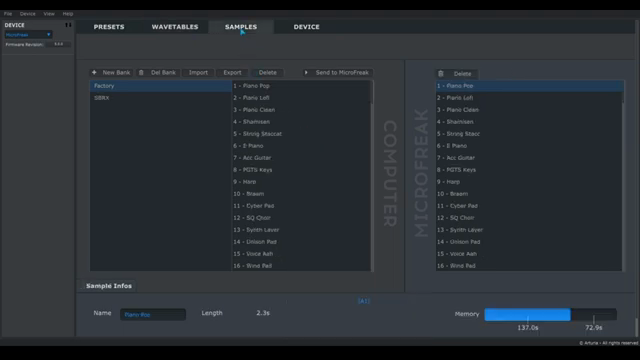The width and height of the screenshot is (640, 360).
Task: Select "3 - Piano Clean" in MicroFreak list
Action: (529, 110)
